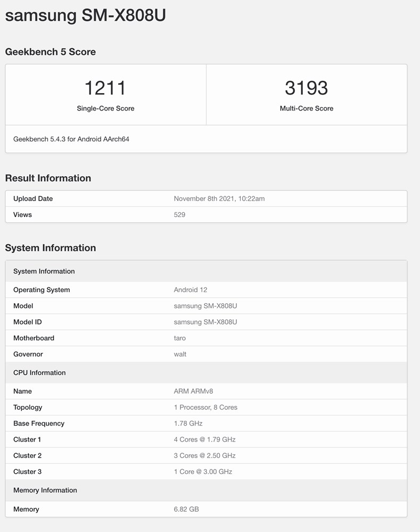Select the 'November 8th 2021, 10:22am' value

click(219, 198)
